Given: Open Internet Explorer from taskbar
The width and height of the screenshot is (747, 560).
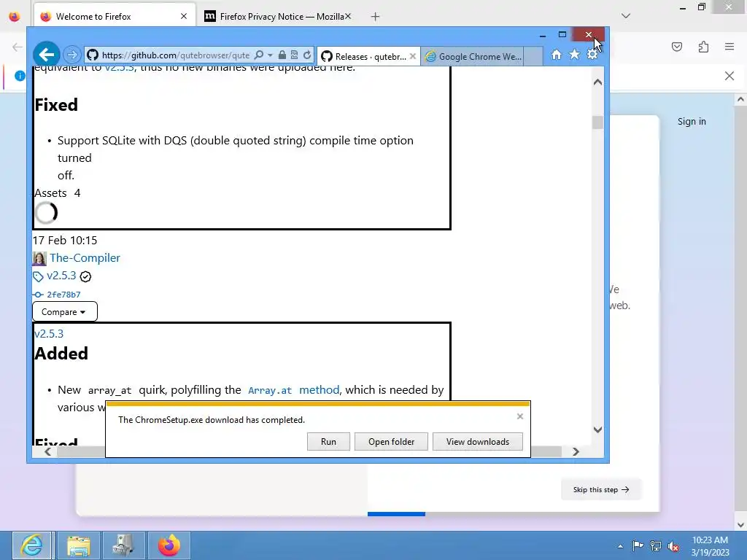Looking at the screenshot, I should (32, 545).
